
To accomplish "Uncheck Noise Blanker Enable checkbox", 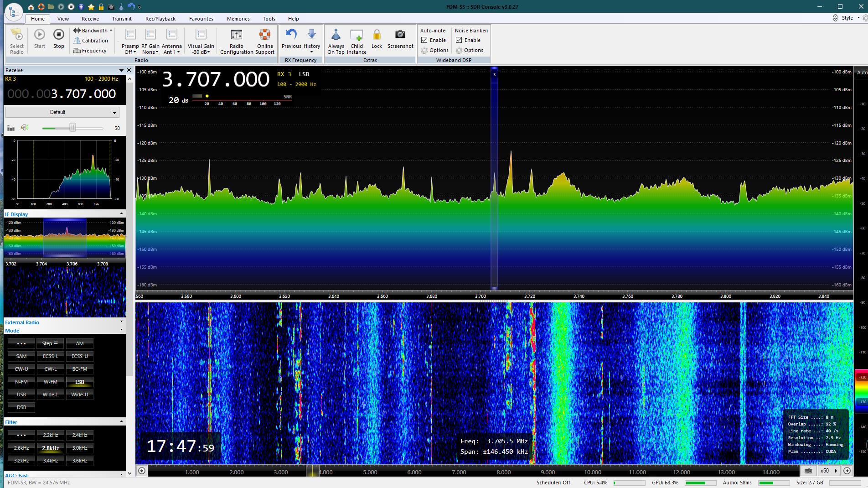I will pyautogui.click(x=459, y=40).
